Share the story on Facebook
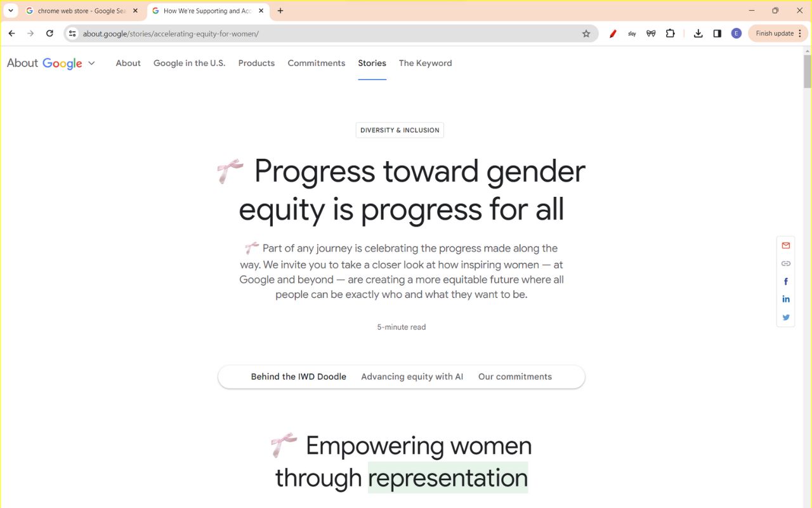Image resolution: width=812 pixels, height=508 pixels. [x=786, y=281]
